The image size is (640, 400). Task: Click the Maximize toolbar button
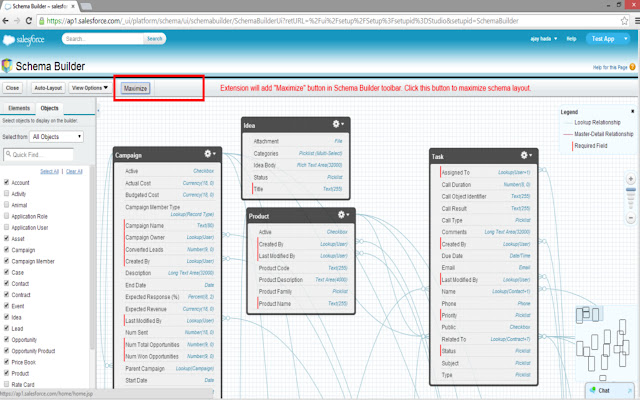pos(136,89)
